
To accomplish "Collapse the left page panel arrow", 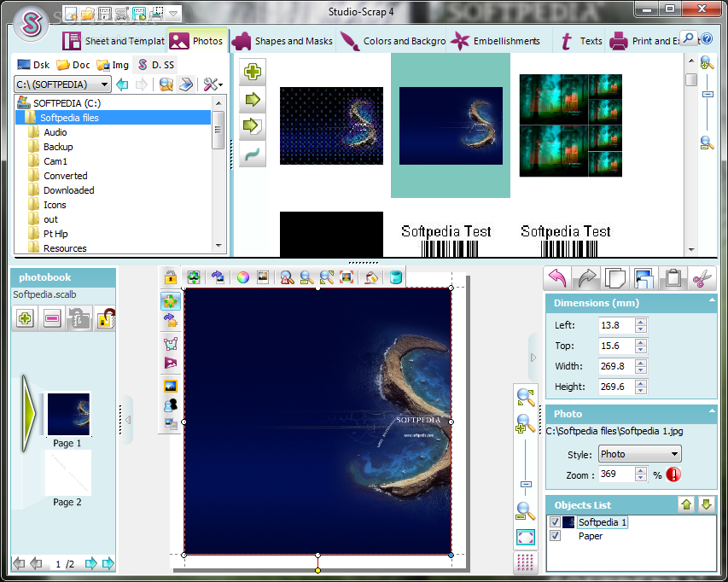I will (x=128, y=420).
